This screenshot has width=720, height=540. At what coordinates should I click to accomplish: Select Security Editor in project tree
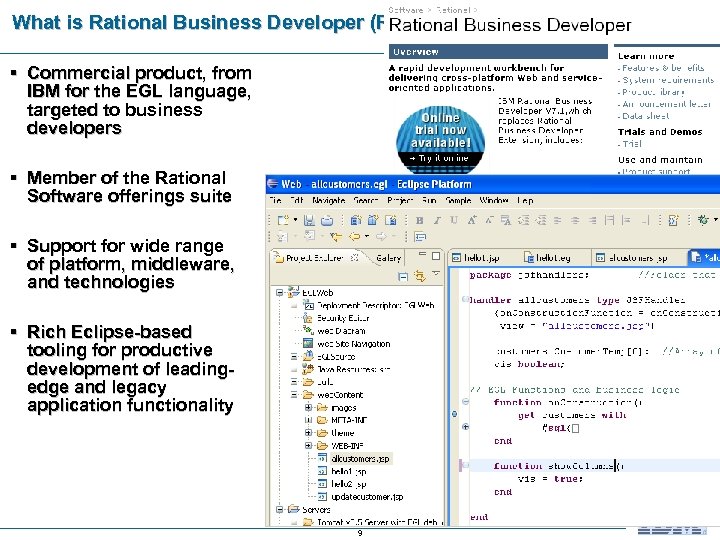[x=343, y=318]
